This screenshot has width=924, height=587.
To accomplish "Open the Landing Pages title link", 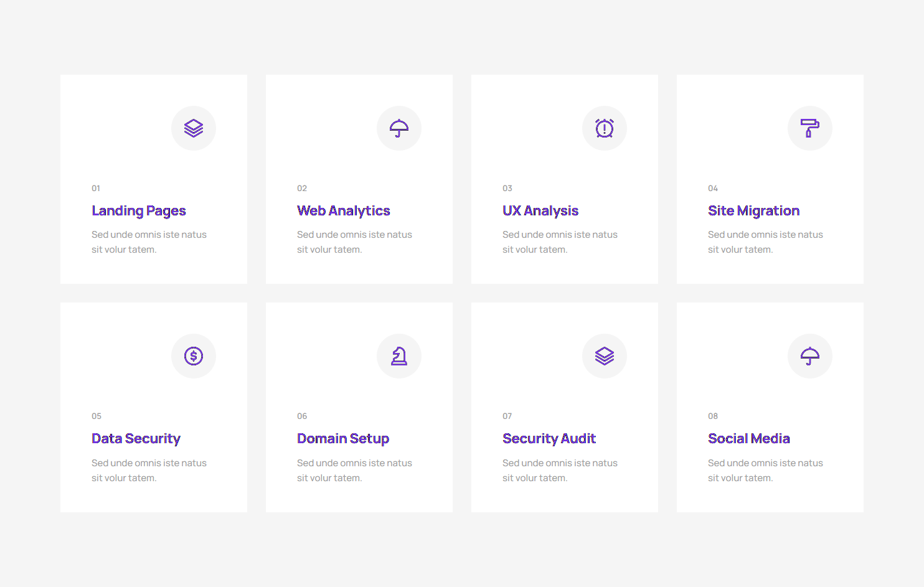I will point(139,211).
